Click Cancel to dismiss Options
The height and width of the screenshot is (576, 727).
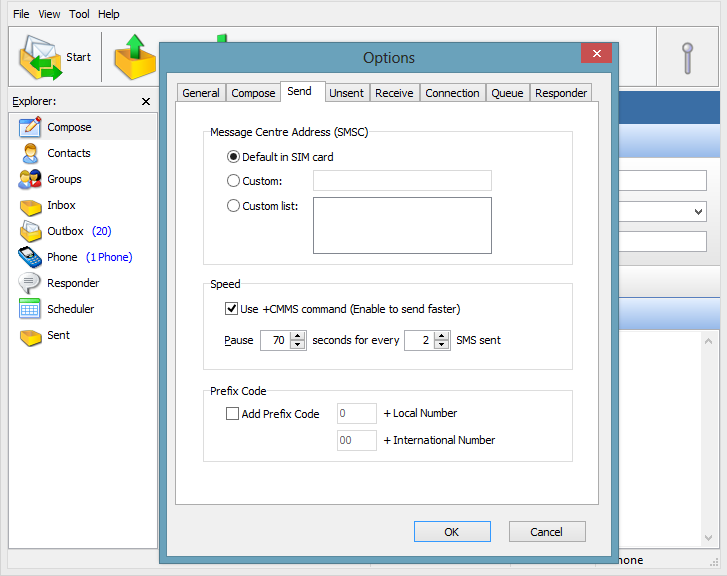[547, 532]
